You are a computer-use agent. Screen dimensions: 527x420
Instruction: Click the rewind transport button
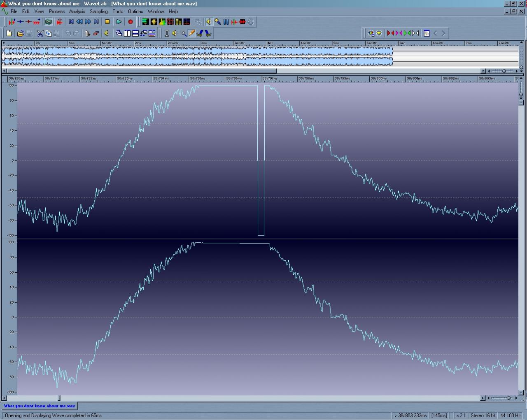click(x=79, y=22)
